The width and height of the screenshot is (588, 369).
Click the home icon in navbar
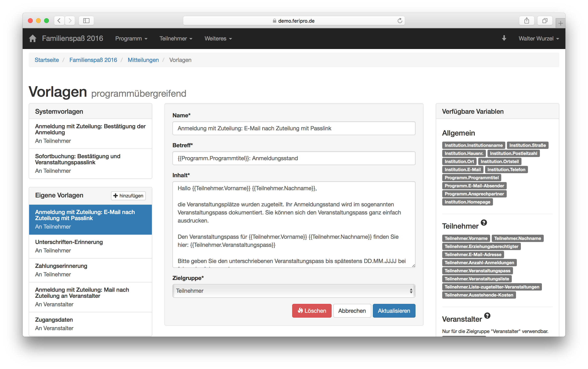click(32, 39)
